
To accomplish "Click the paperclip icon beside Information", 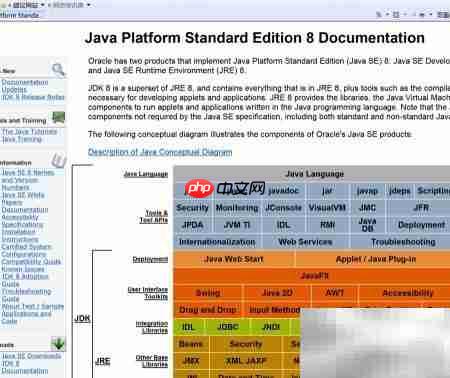I will pyautogui.click(x=59, y=161).
